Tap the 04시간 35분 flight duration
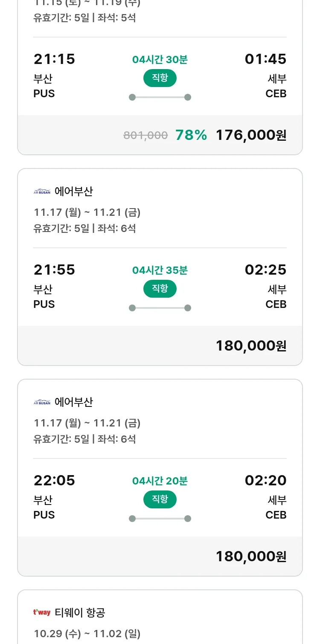This screenshot has width=320, height=644. tap(160, 270)
